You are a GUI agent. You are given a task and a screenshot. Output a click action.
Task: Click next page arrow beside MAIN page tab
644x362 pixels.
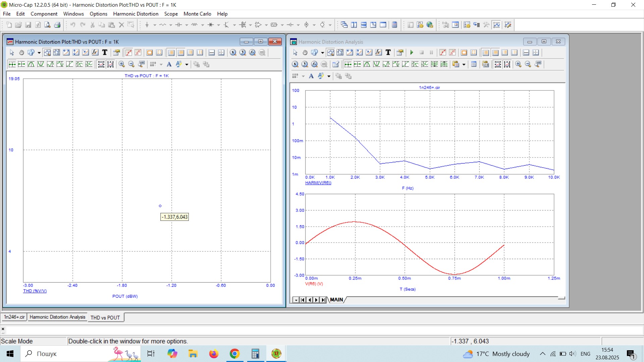point(316,300)
